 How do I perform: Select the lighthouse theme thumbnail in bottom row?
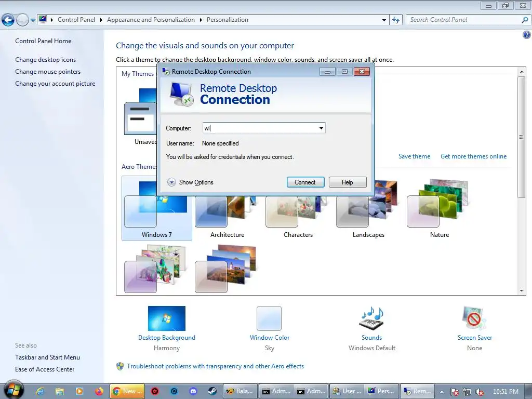click(x=226, y=269)
